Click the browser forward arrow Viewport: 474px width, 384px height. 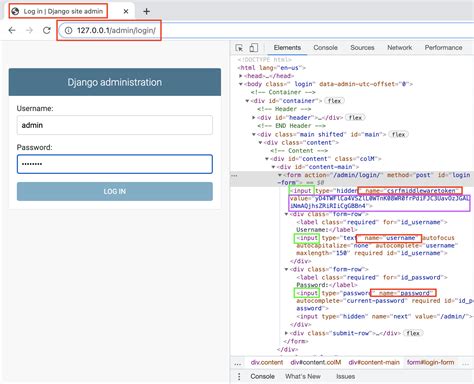pos(30,30)
